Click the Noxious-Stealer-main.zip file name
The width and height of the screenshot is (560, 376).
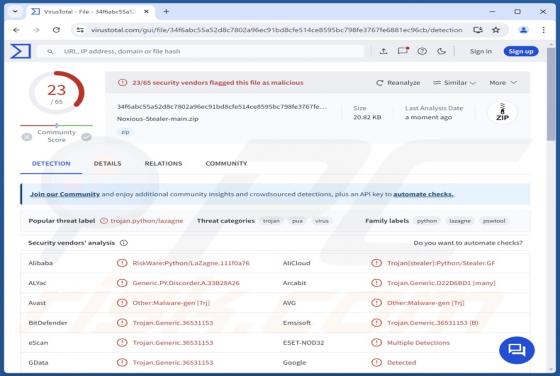[158, 119]
